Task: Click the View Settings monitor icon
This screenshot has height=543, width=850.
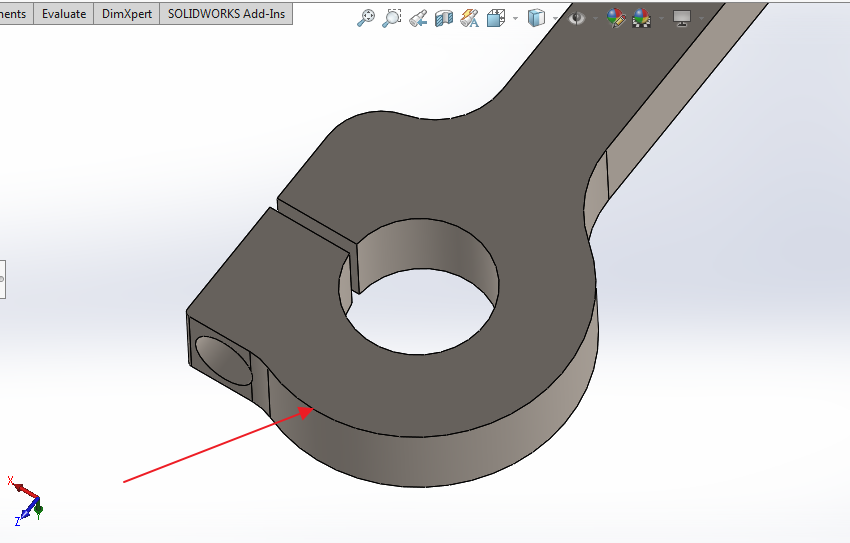Action: click(x=682, y=18)
